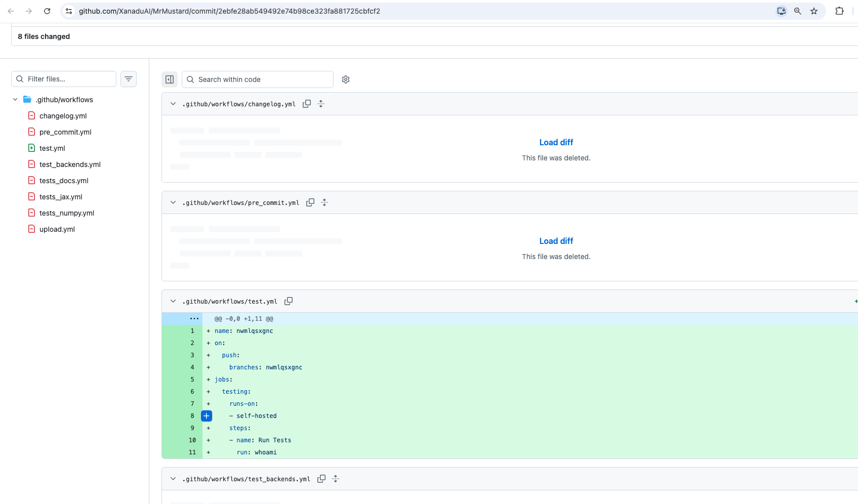Open the browser extensions puzzle icon
The image size is (858, 504).
click(839, 11)
